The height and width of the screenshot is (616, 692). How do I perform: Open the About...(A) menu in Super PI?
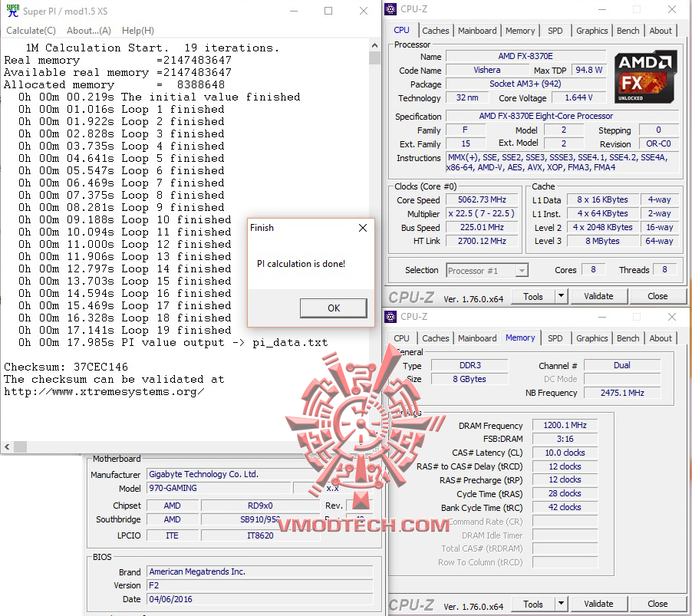click(89, 31)
